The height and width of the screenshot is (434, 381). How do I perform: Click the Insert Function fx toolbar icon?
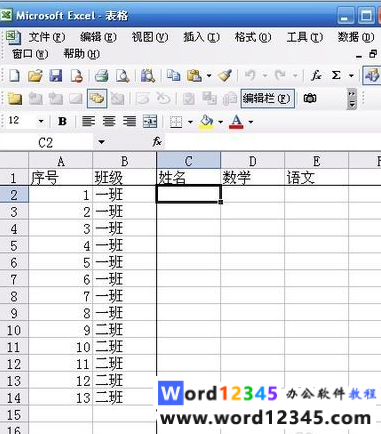coord(316,76)
